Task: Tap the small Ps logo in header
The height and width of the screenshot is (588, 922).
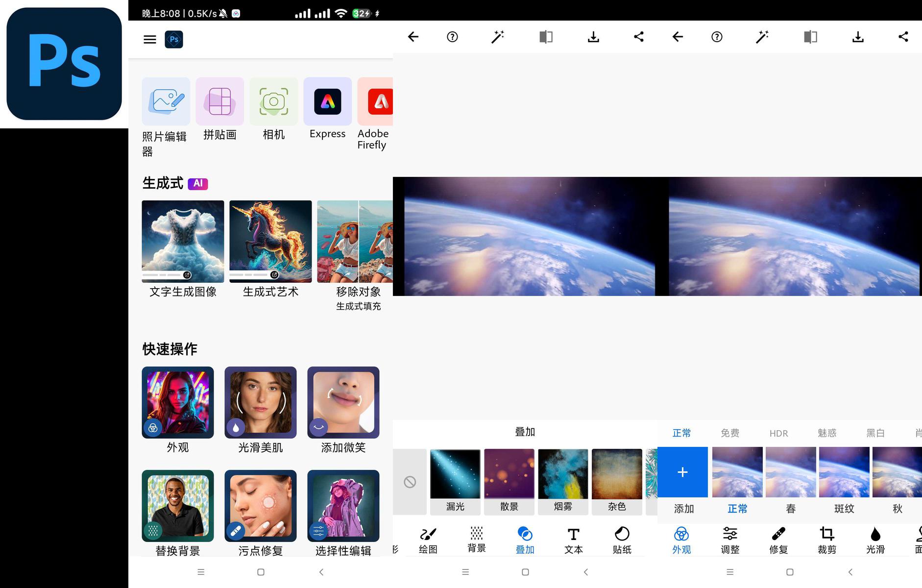Action: 174,39
